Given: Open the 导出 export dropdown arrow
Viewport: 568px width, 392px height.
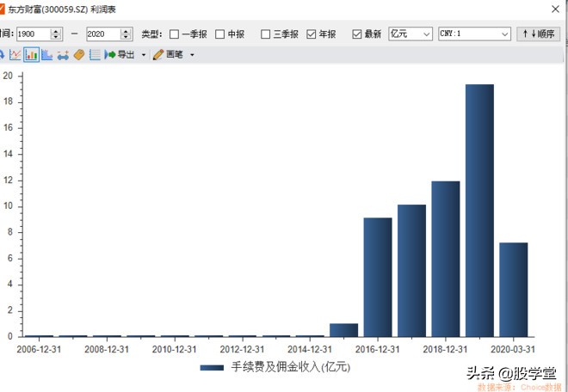Looking at the screenshot, I should point(144,55).
